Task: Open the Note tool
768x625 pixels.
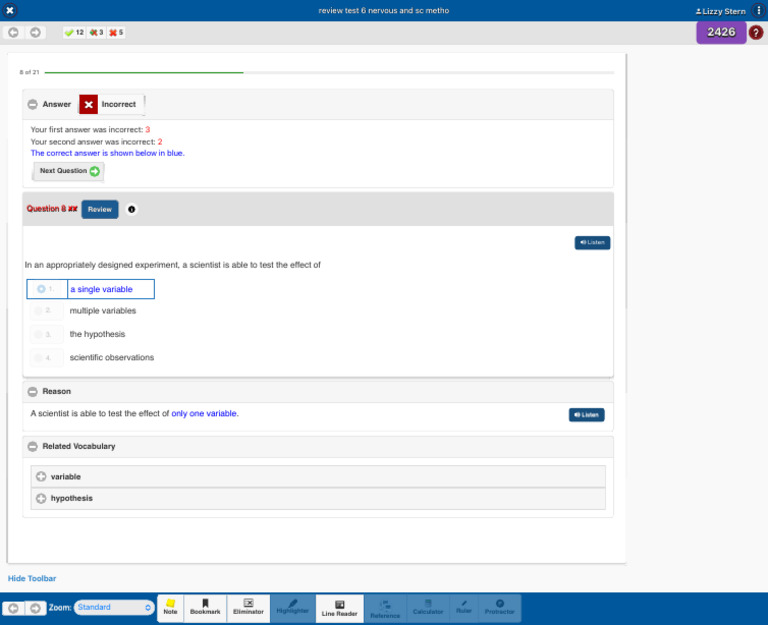Action: 170,607
